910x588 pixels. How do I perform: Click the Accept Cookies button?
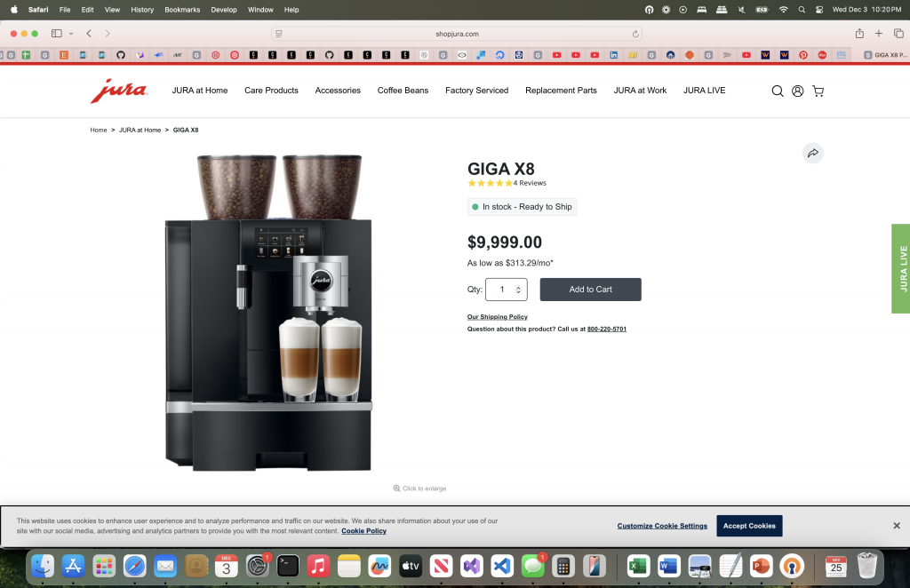point(749,526)
